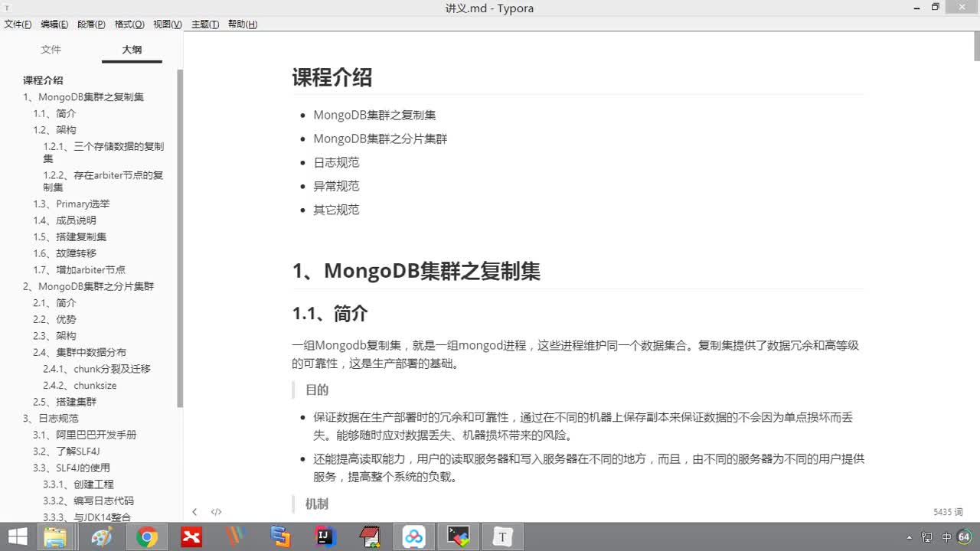Open Baidu Netdisk cloud icon on the taskbar

coord(414,537)
